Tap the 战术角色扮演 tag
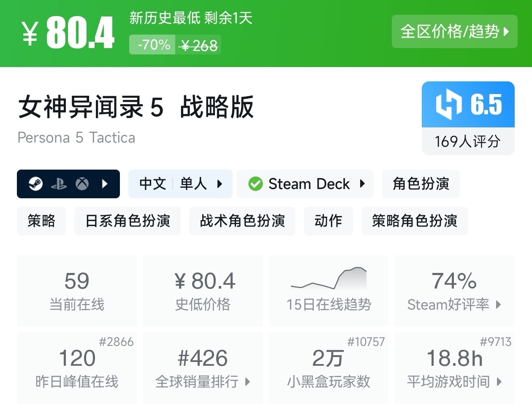532x413 pixels. (242, 221)
